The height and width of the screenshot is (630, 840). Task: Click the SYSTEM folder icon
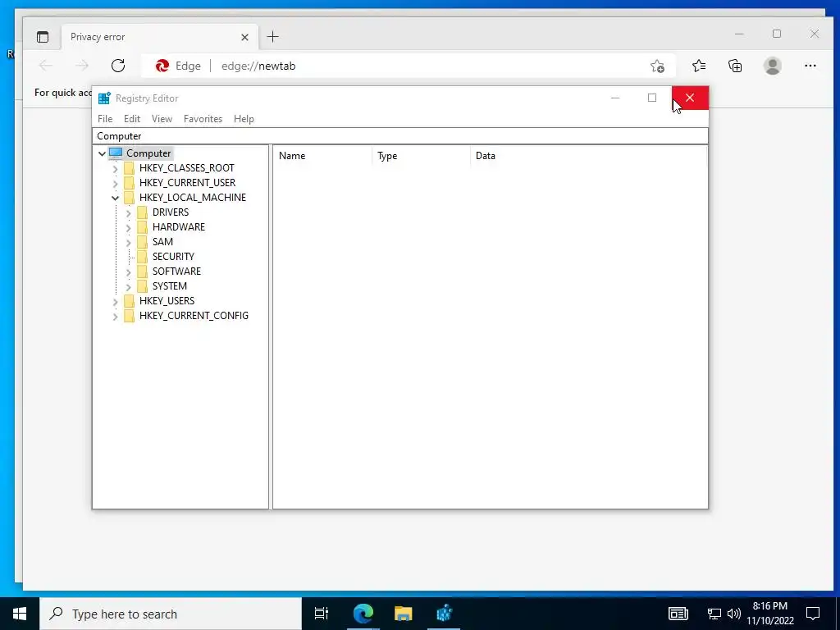[x=142, y=286]
